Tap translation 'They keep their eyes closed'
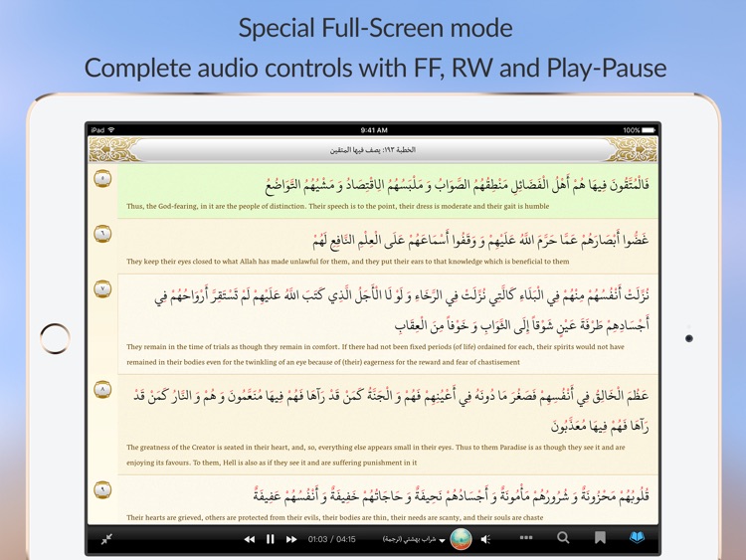The height and width of the screenshot is (560, 746). 348,262
